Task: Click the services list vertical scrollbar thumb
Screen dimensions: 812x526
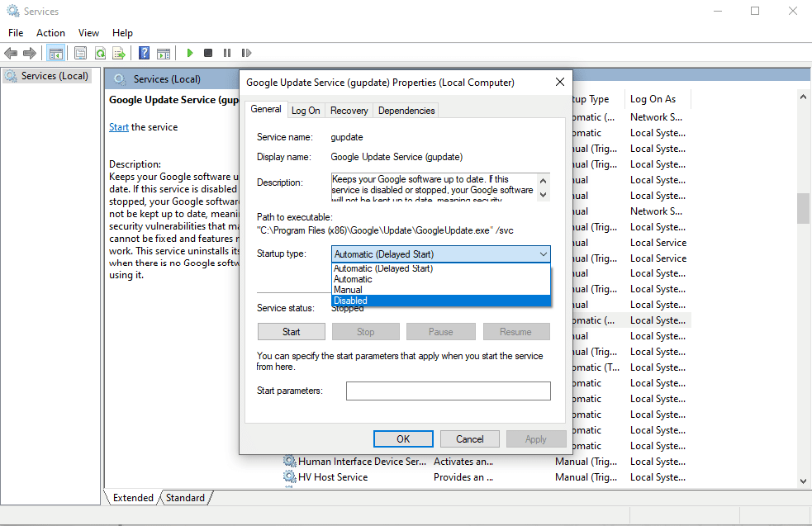Action: coord(803,208)
